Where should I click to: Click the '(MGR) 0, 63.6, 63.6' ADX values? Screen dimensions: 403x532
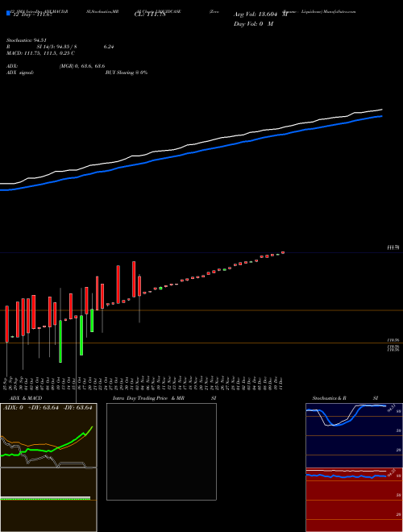tap(82, 66)
